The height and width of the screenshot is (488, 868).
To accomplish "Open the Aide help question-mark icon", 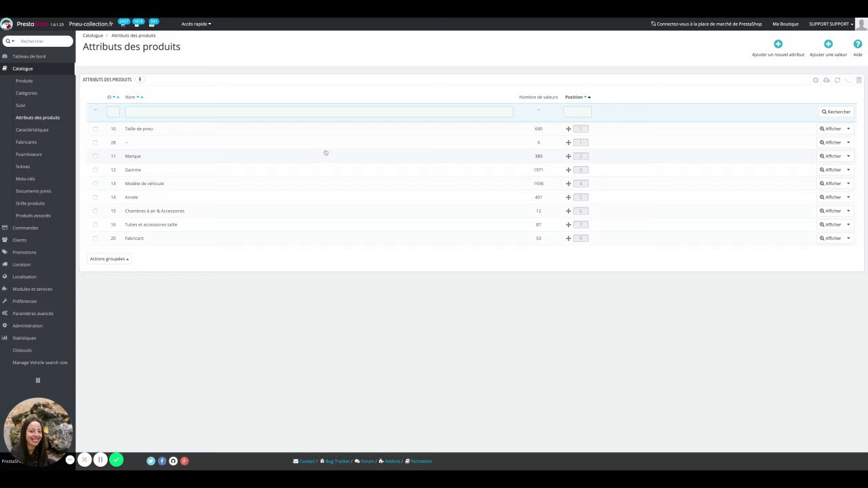I will coord(858,44).
